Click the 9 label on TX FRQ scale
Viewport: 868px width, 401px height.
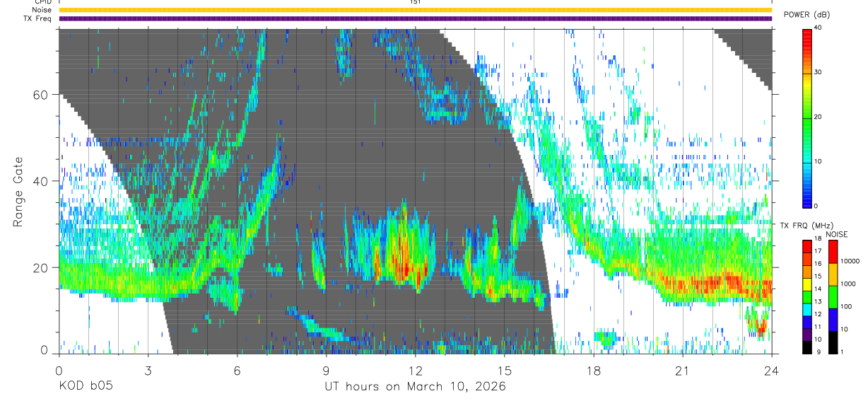(x=819, y=351)
